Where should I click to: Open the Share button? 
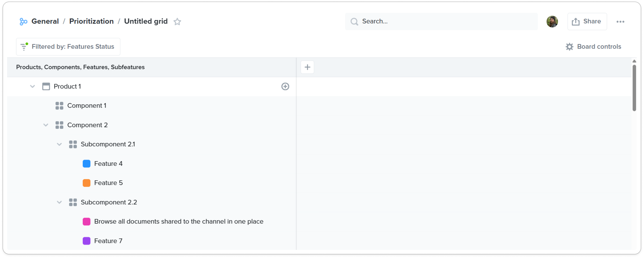[587, 22]
